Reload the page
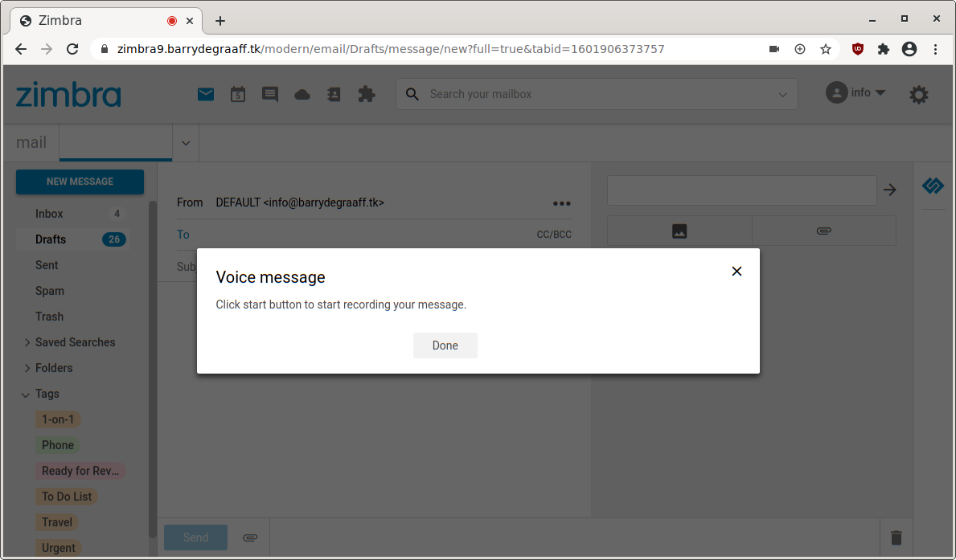 tap(72, 49)
